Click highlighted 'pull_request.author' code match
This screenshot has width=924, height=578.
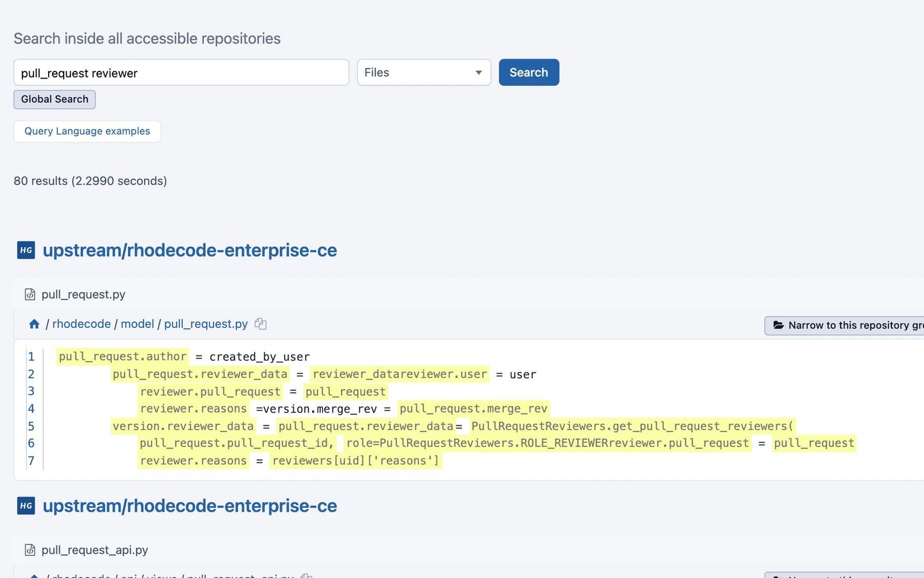click(x=123, y=357)
